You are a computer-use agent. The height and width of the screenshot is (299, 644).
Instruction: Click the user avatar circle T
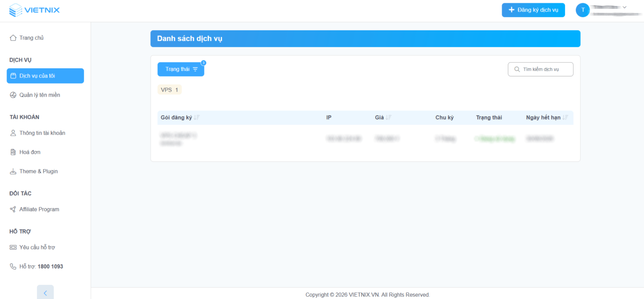click(x=582, y=10)
